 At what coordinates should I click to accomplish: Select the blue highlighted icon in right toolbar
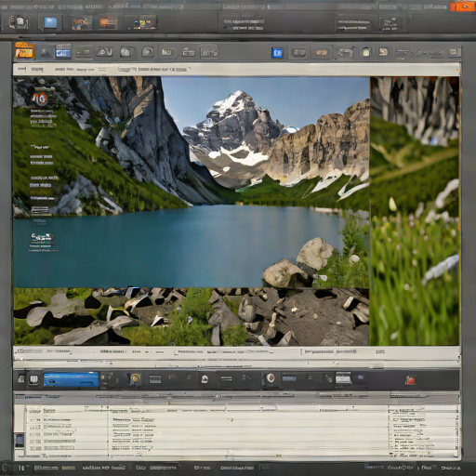277,53
